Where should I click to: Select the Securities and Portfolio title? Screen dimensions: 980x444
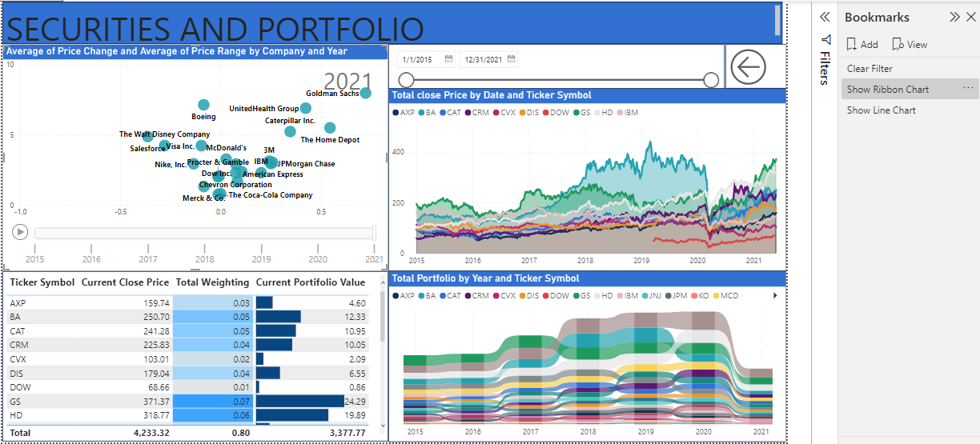215,28
